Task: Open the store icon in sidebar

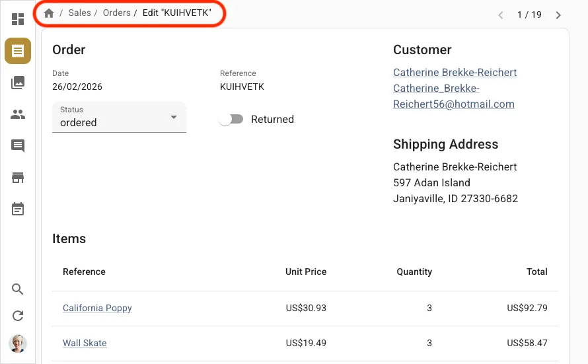Action: tap(18, 178)
